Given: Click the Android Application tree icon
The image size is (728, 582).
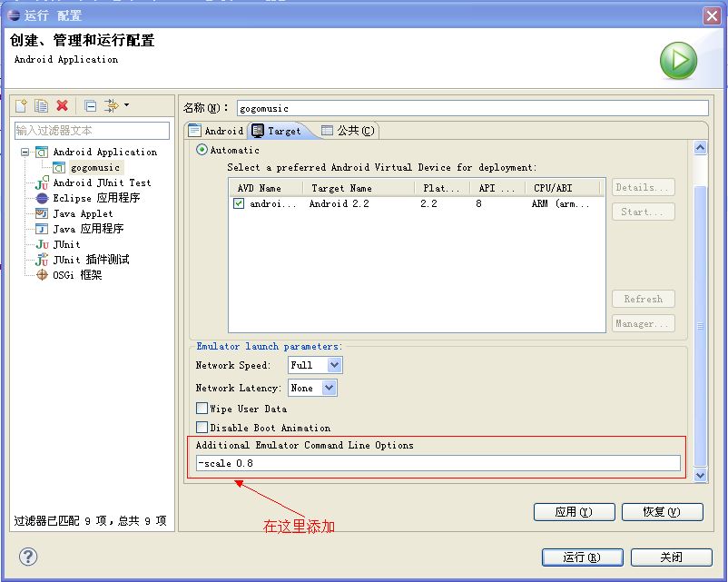Looking at the screenshot, I should 42,152.
